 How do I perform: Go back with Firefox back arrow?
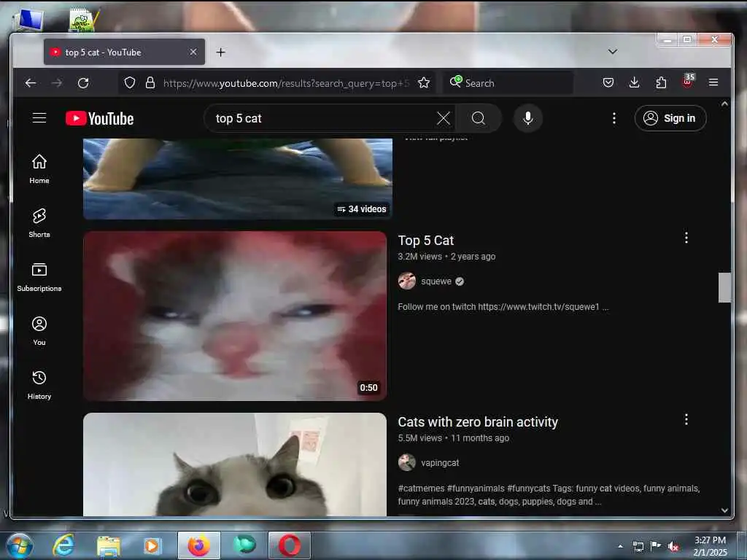point(31,83)
